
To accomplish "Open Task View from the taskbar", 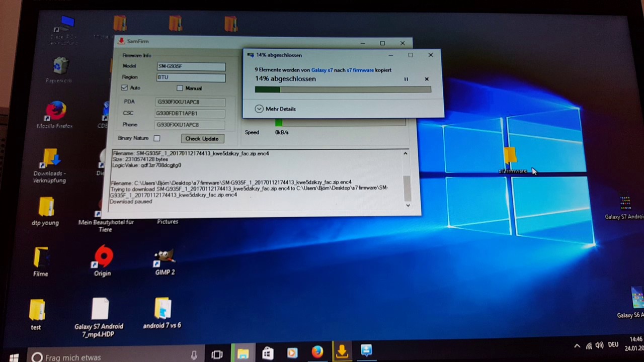I will [217, 354].
